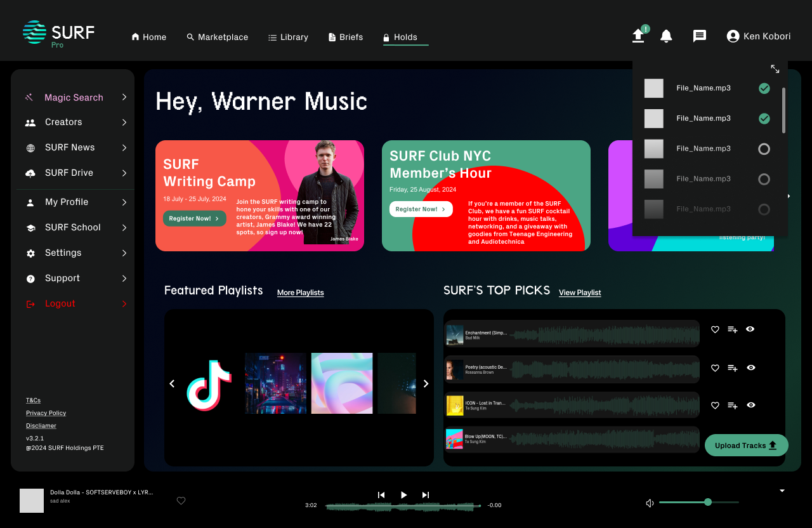
Task: Open the notifications bell
Action: tap(666, 36)
